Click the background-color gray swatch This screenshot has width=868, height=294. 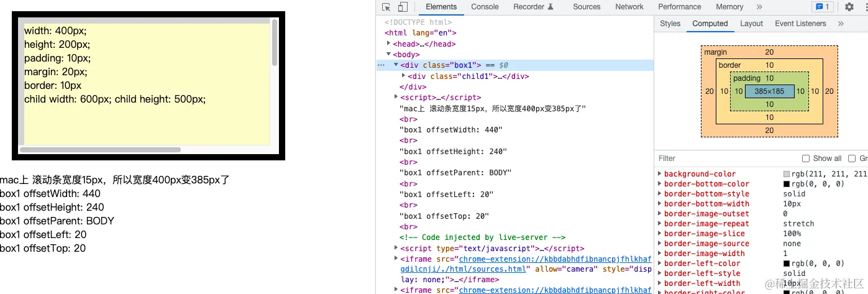coord(787,174)
